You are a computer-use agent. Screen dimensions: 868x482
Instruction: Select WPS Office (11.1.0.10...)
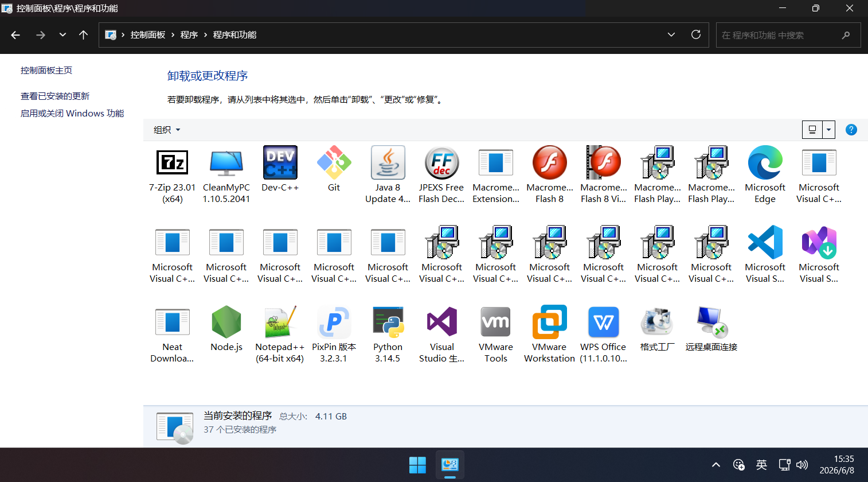(x=604, y=334)
